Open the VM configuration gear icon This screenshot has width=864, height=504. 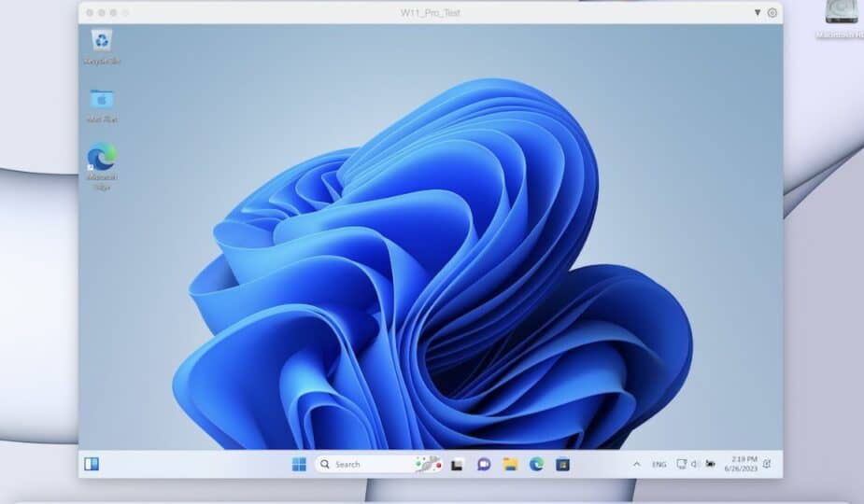(x=772, y=13)
